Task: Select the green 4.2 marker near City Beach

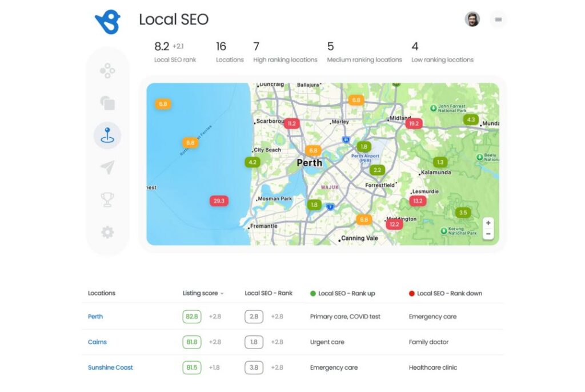Action: (x=253, y=162)
